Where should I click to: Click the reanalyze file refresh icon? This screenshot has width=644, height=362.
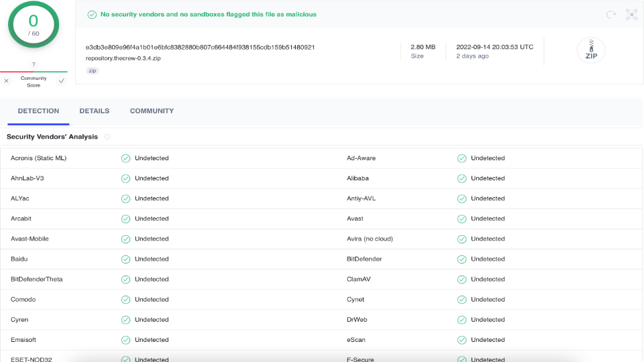coord(610,14)
